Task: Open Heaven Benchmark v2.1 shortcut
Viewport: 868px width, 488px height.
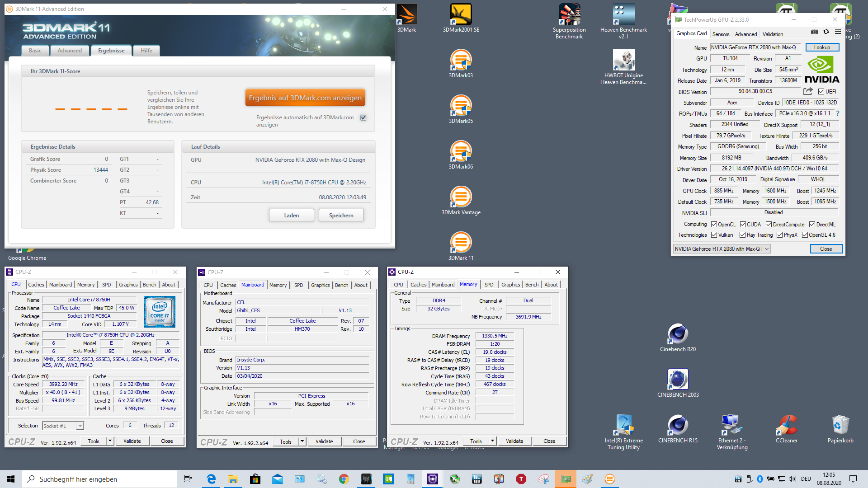Action: point(623,21)
